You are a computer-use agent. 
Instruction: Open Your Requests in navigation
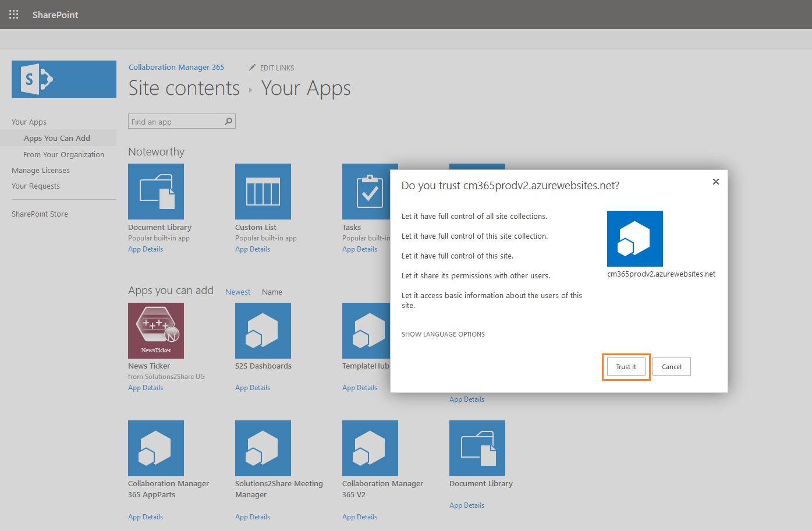click(36, 186)
